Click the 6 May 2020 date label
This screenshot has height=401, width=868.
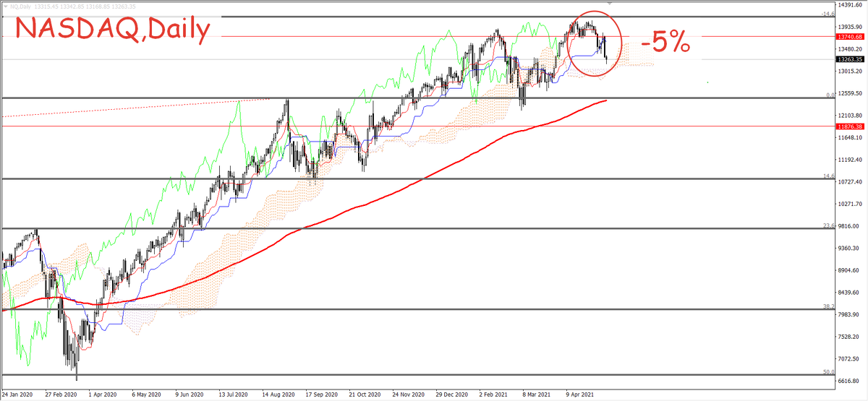click(147, 395)
